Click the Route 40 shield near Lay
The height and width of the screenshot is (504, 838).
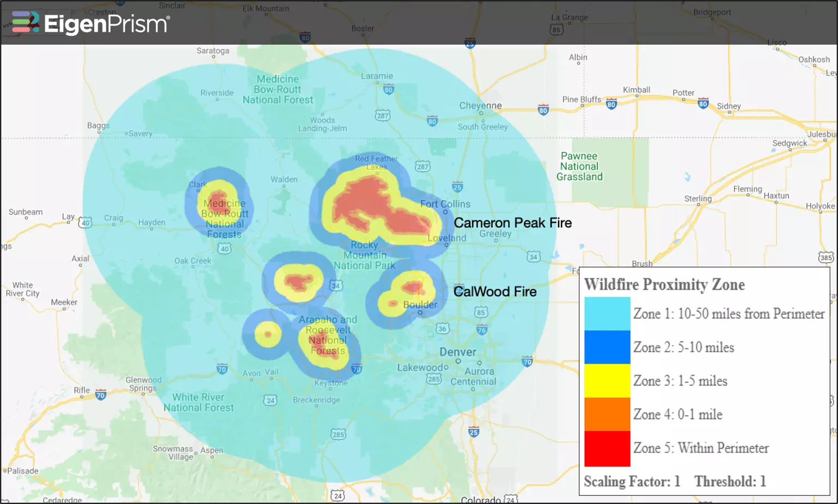pyautogui.click(x=85, y=223)
